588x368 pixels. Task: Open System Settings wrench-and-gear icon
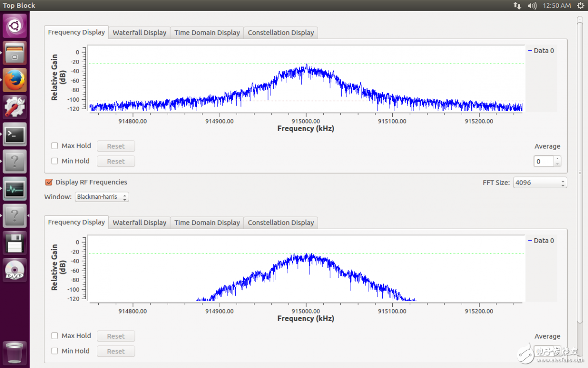tap(14, 107)
